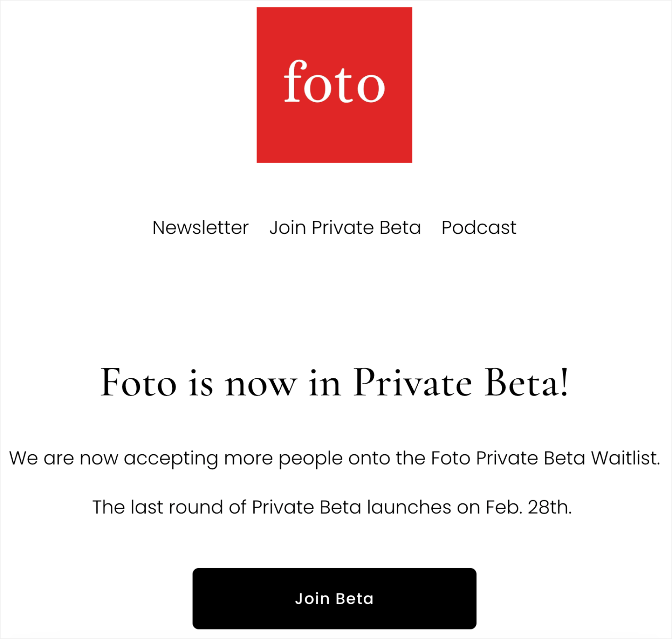672x639 pixels.
Task: Click "Private Beta!" in the large heading
Action: click(x=461, y=383)
